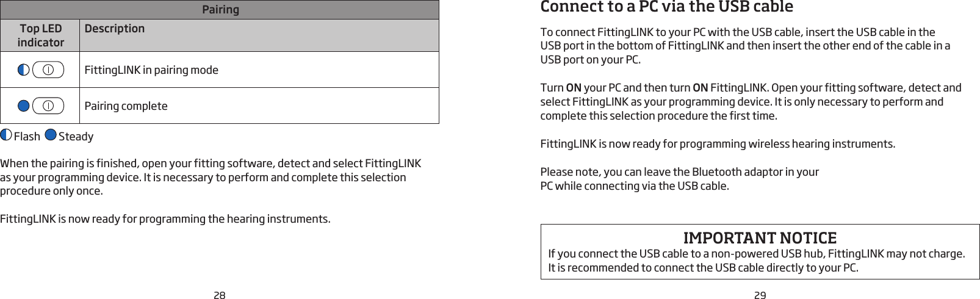Image resolution: width=980 pixels, height=299 pixels.
Task: Select the Pairing table title bar
Action: [220, 10]
